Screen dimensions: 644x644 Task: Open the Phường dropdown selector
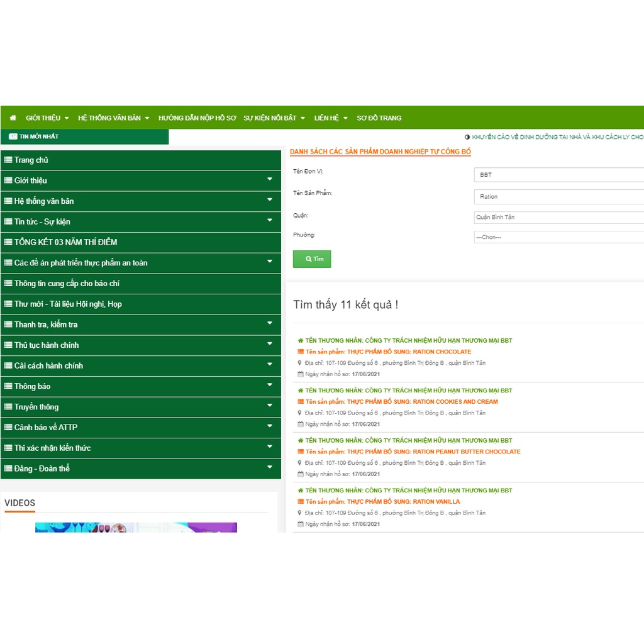[558, 237]
